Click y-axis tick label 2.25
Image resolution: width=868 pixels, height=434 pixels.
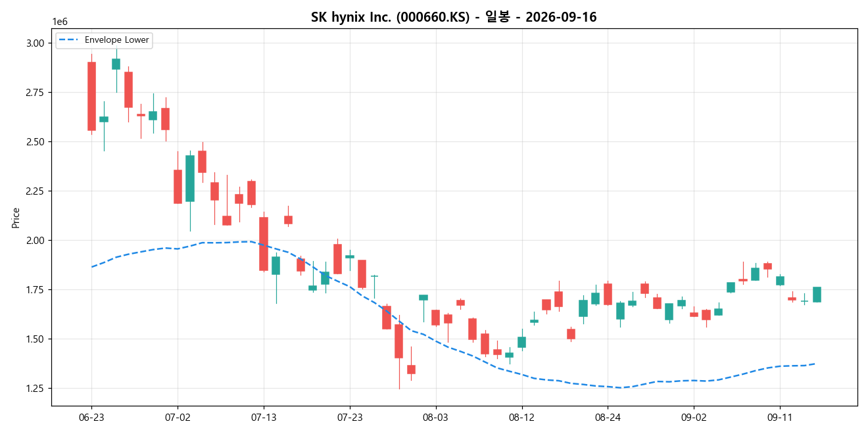[36, 191]
